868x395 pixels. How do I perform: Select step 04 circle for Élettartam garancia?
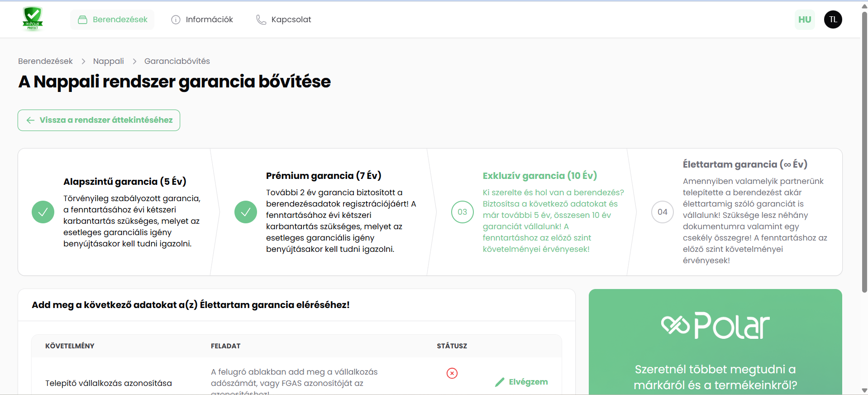pos(662,212)
